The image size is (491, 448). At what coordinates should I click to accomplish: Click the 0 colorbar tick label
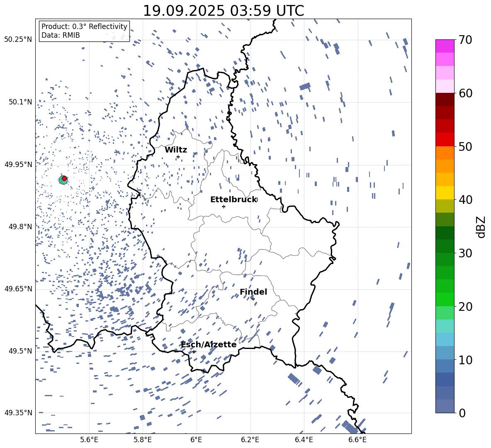click(x=462, y=413)
